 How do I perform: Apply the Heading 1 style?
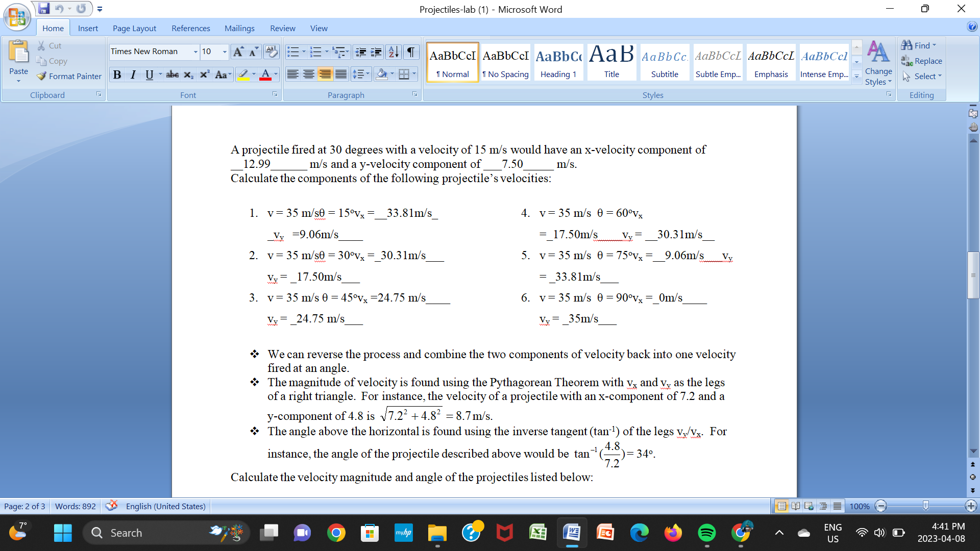[558, 61]
